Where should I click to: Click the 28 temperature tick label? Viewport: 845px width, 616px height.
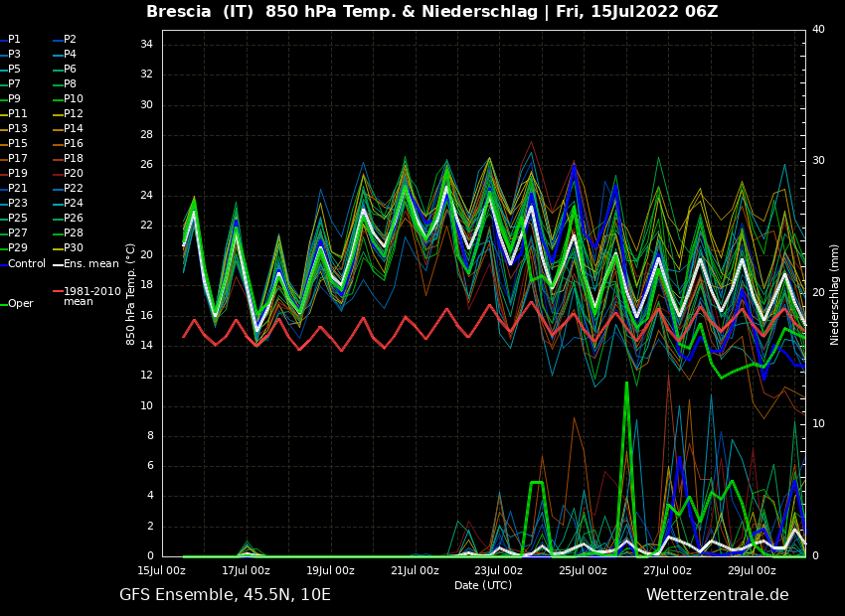click(146, 134)
